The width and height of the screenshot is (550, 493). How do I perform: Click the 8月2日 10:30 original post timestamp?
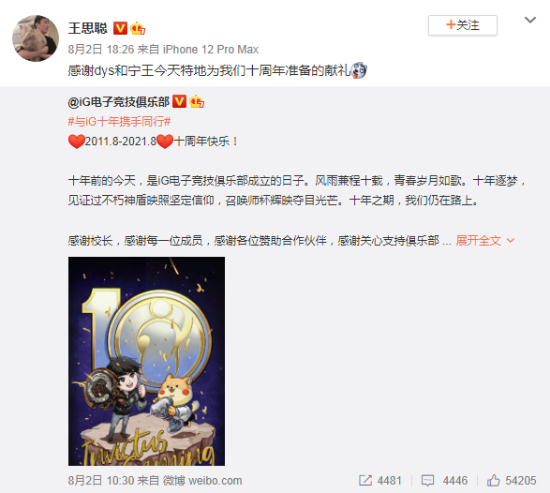click(101, 480)
